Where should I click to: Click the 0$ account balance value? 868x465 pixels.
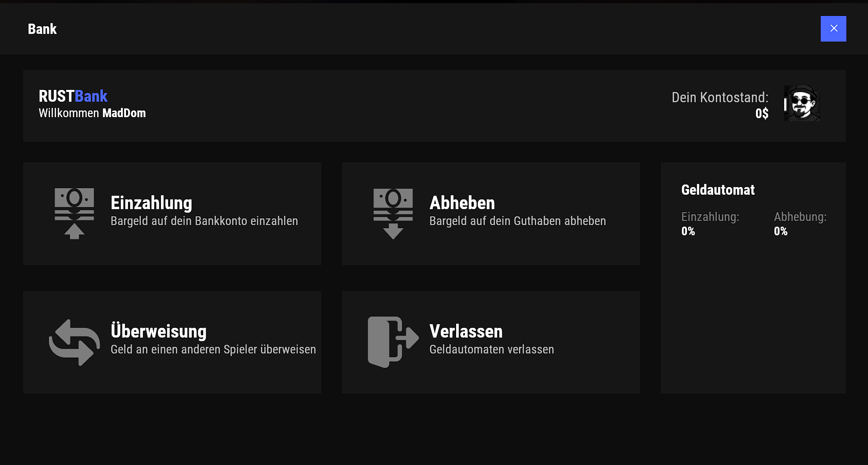[762, 114]
